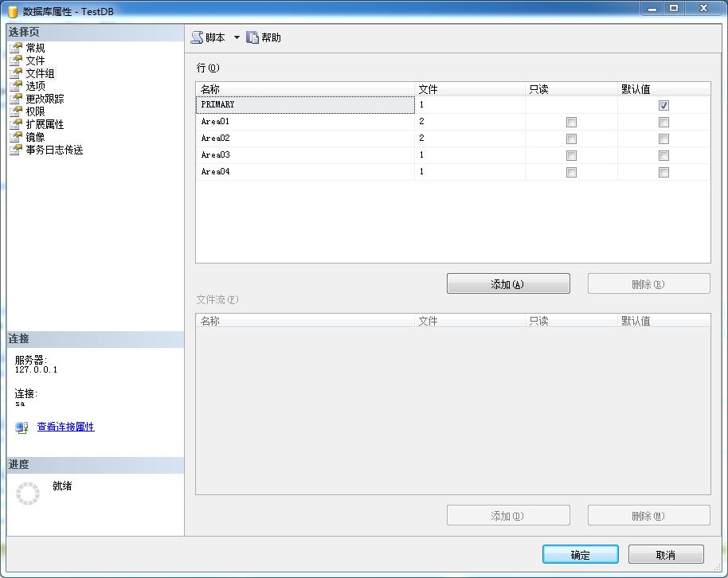Open the 权限 page
This screenshot has height=578, width=728.
click(x=35, y=111)
